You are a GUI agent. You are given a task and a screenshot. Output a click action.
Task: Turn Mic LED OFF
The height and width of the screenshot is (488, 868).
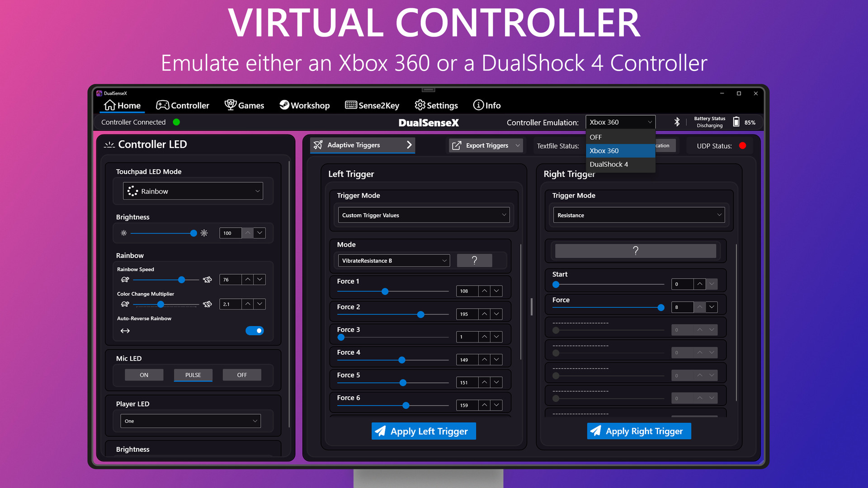click(242, 375)
